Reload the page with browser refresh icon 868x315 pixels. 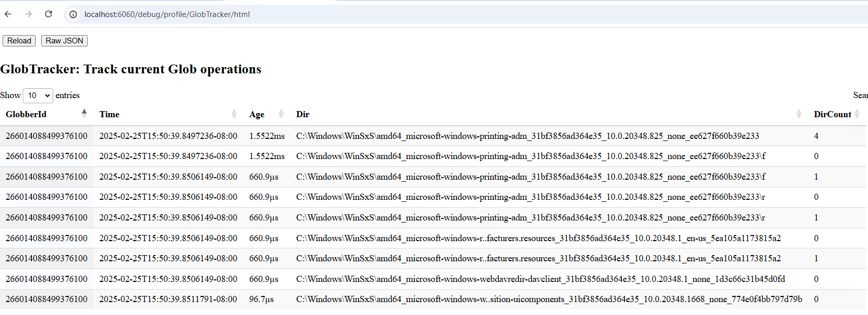(x=49, y=14)
